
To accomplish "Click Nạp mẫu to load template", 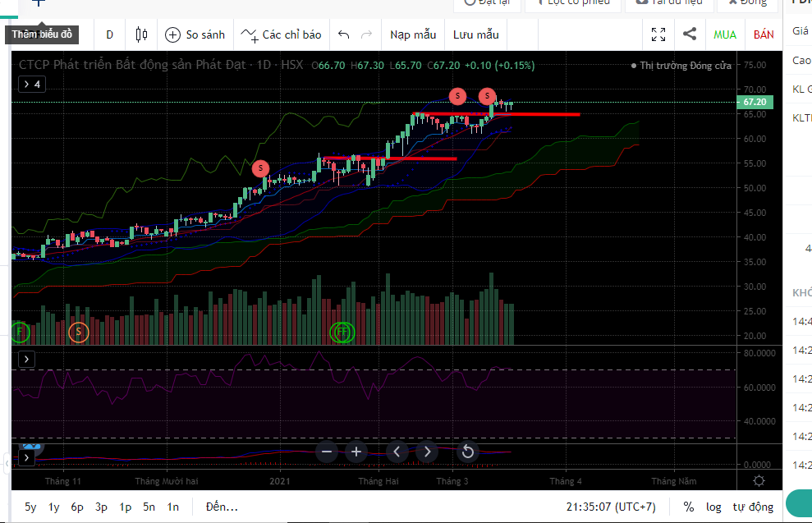I will click(413, 34).
